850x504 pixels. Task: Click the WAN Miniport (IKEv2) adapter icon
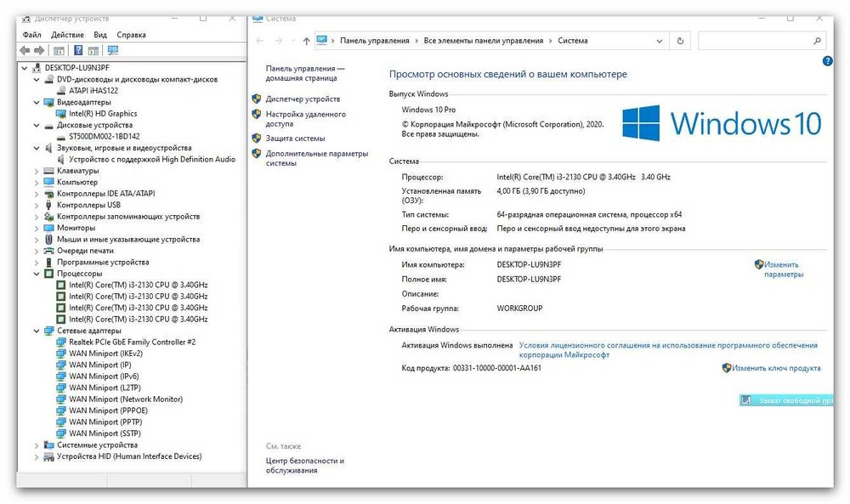click(61, 354)
